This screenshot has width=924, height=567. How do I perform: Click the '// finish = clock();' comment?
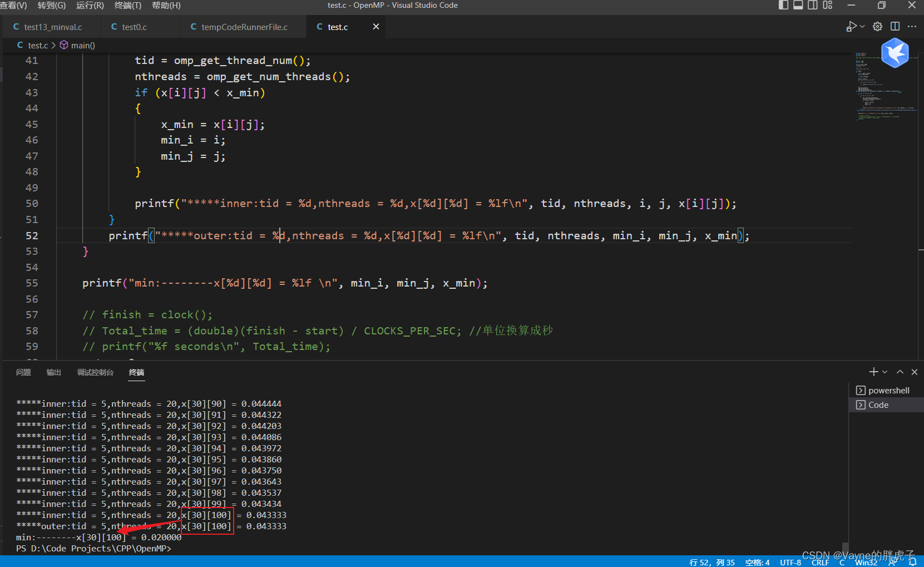[147, 315]
